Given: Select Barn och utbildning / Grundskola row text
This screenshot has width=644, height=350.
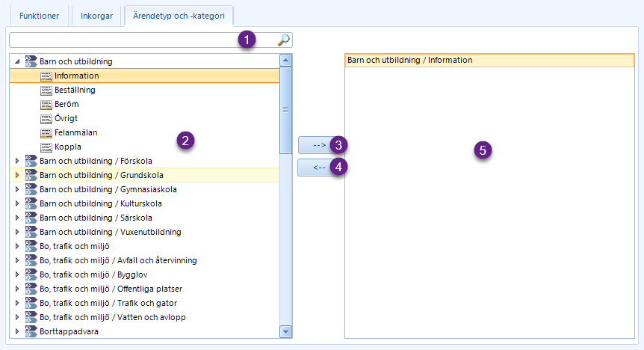Looking at the screenshot, I should click(x=102, y=175).
